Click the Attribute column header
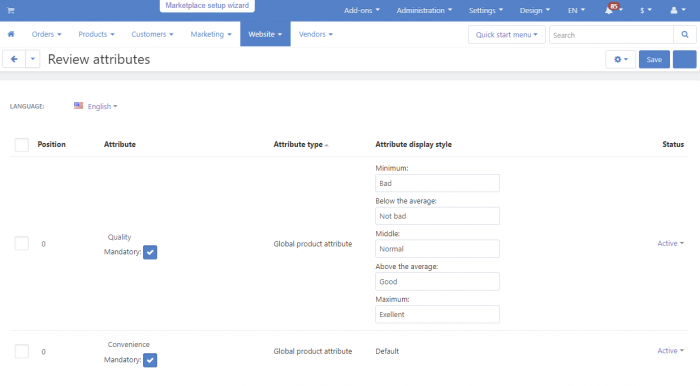This screenshot has height=386, width=700. (x=120, y=144)
